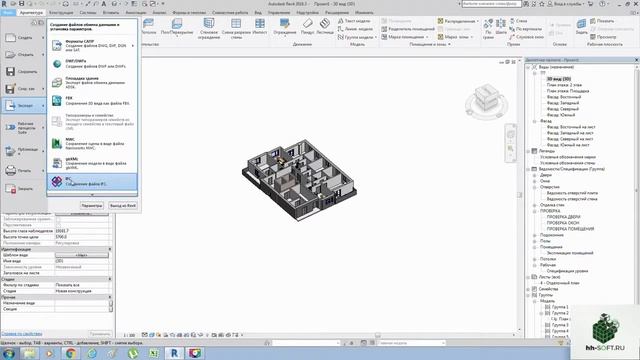Select the Curtain wall grid tool

[x=236, y=29]
